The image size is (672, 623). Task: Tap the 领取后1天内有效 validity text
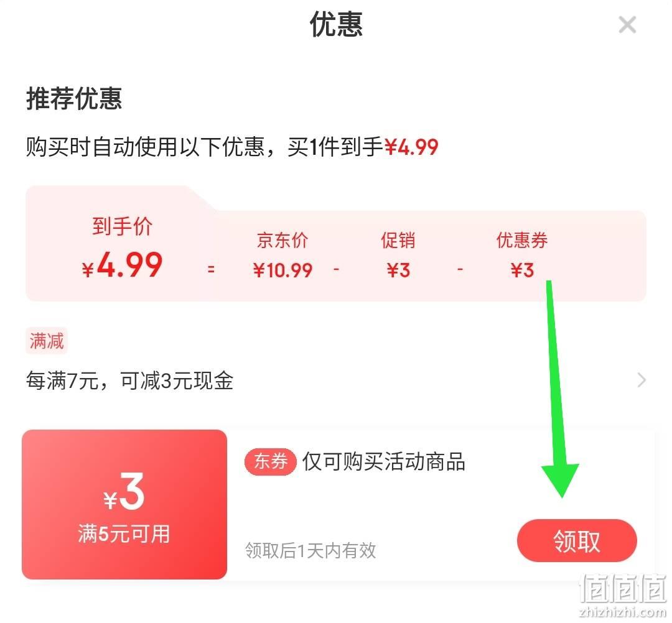coord(310,550)
